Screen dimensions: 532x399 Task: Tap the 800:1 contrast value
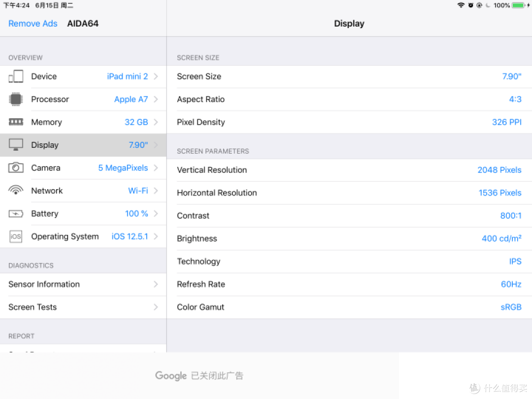coord(511,216)
